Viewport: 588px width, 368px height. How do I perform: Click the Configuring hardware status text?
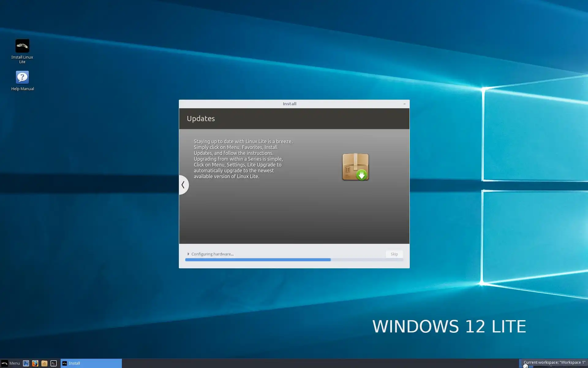[x=212, y=254]
